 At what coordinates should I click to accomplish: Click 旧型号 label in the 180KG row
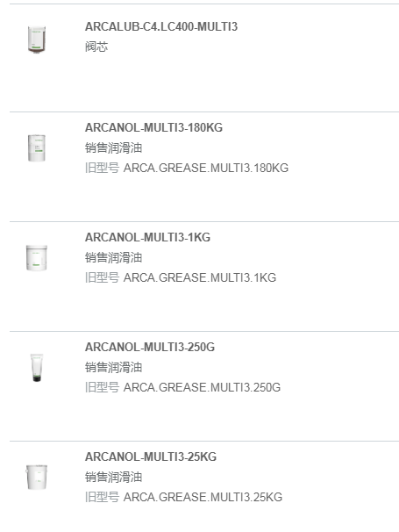pos(102,168)
